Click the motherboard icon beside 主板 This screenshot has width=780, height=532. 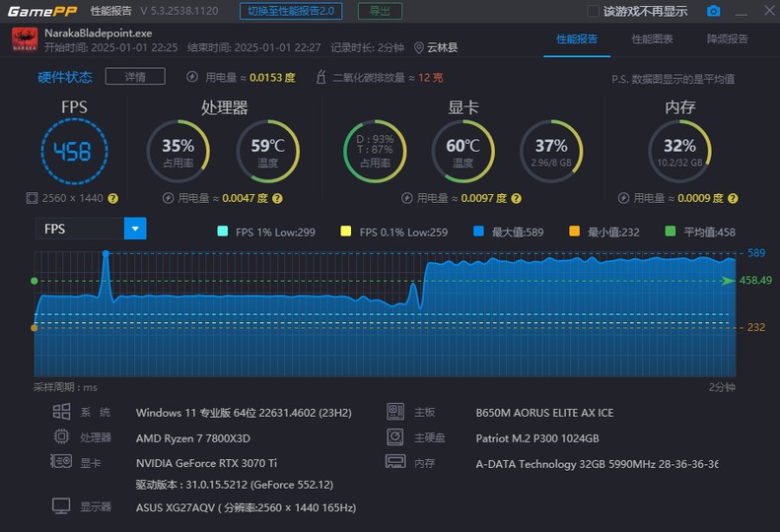coord(395,412)
